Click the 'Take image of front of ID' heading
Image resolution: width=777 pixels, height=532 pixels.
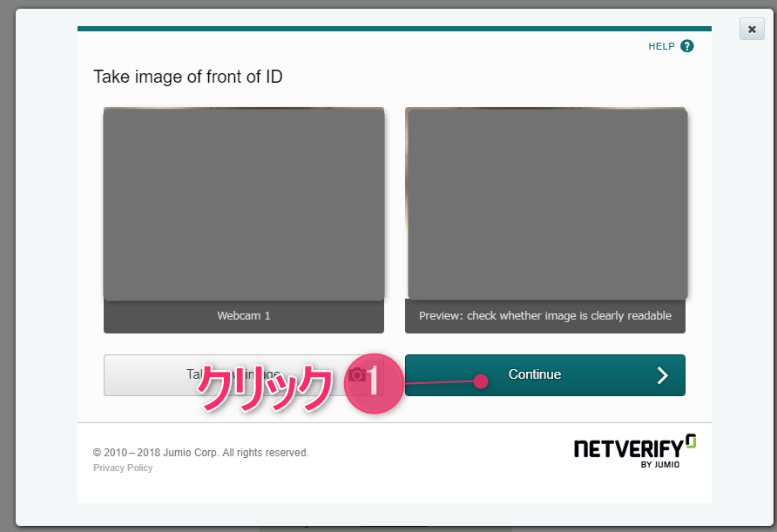coord(188,77)
